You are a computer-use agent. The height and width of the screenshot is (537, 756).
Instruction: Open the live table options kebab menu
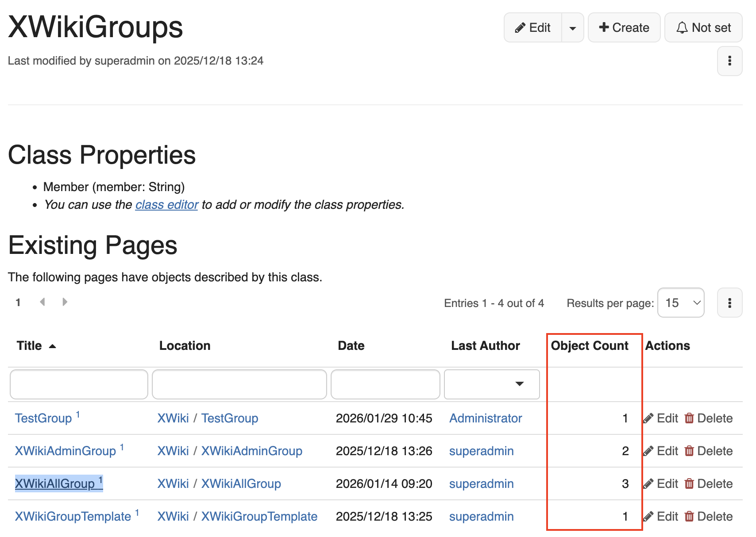(730, 303)
